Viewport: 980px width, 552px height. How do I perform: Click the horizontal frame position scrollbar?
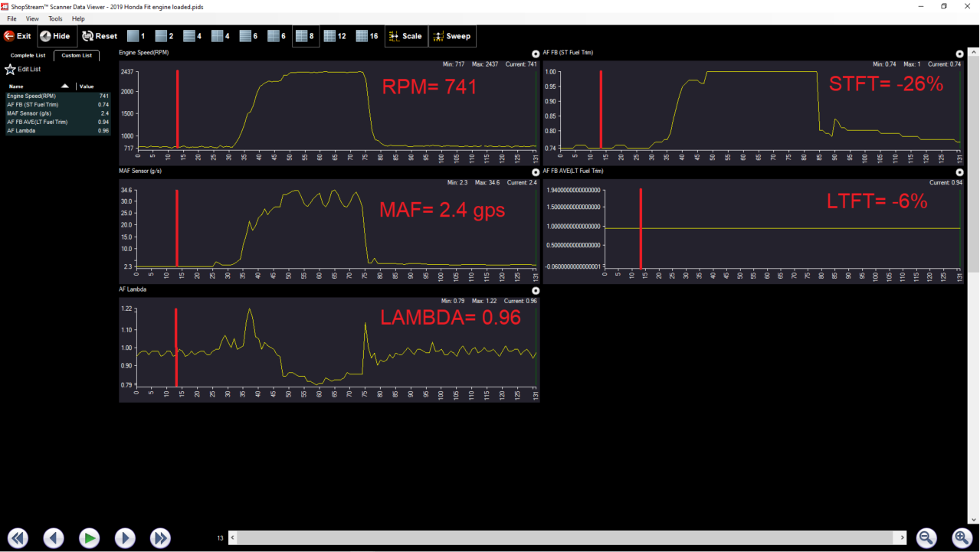tap(567, 538)
